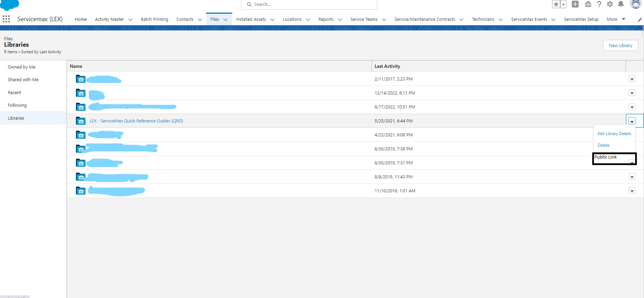Click the pencil edit navigation icon
Image resolution: width=644 pixels, height=298 pixels.
pos(640,20)
